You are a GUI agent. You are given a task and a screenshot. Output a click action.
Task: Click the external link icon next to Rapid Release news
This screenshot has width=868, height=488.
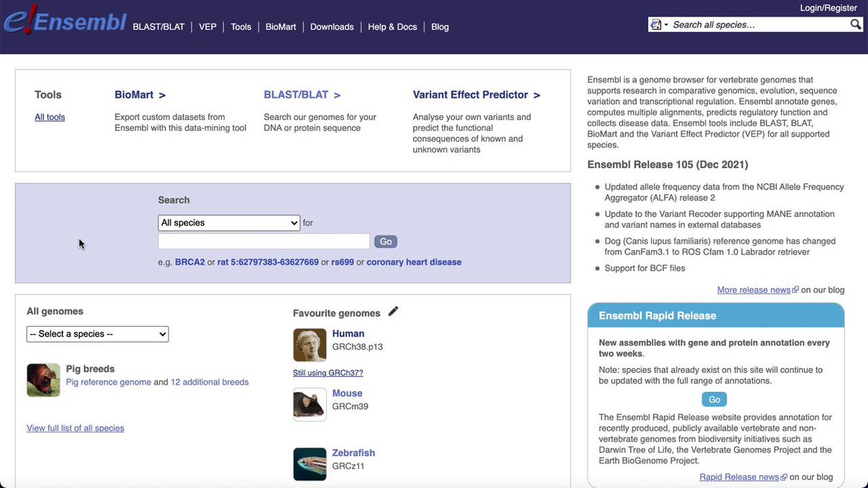784,477
